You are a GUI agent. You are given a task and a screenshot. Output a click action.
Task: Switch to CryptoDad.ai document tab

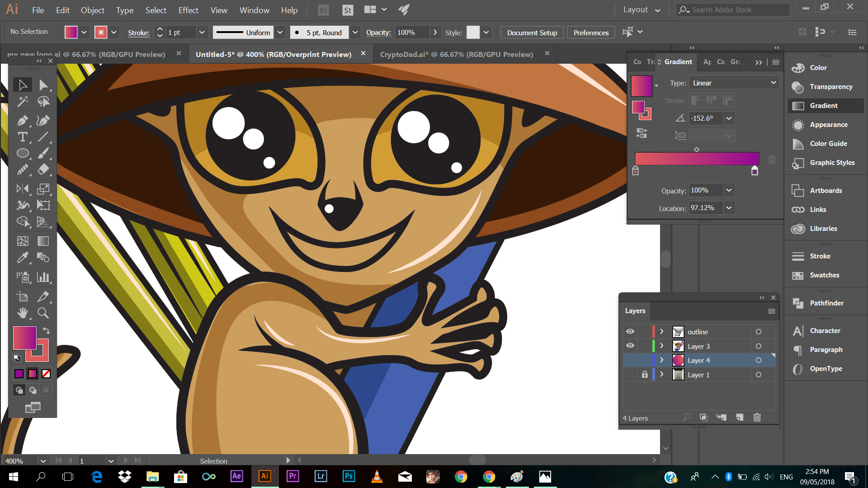(457, 54)
